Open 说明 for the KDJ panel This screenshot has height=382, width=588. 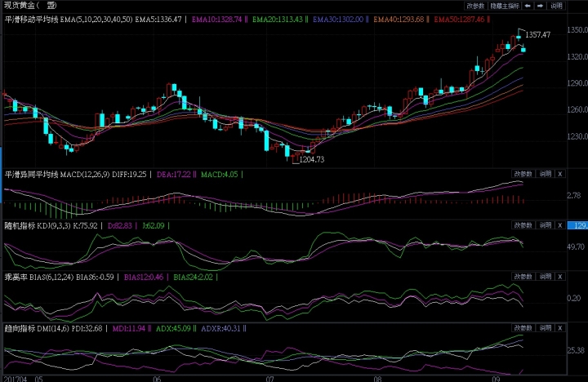(546, 225)
